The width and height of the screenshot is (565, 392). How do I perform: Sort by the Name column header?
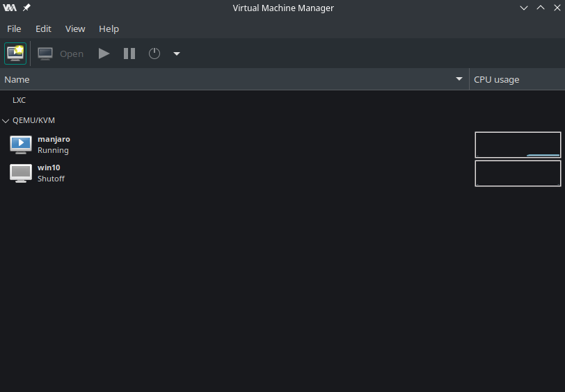coord(234,79)
